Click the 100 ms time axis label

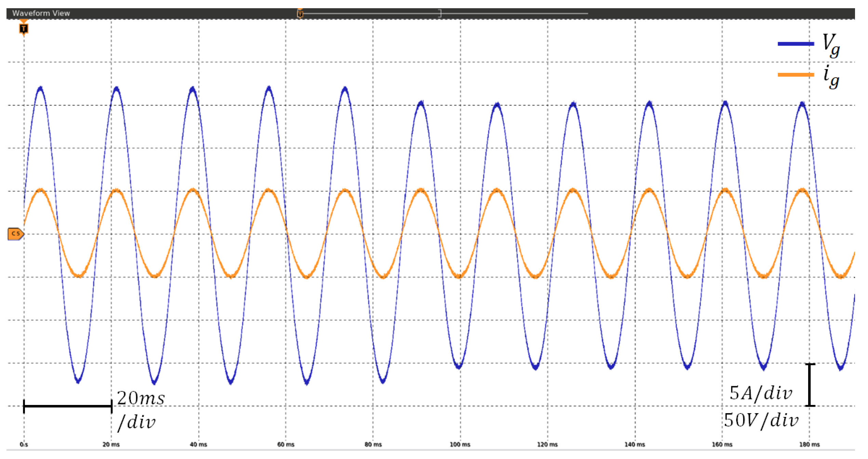pyautogui.click(x=460, y=445)
